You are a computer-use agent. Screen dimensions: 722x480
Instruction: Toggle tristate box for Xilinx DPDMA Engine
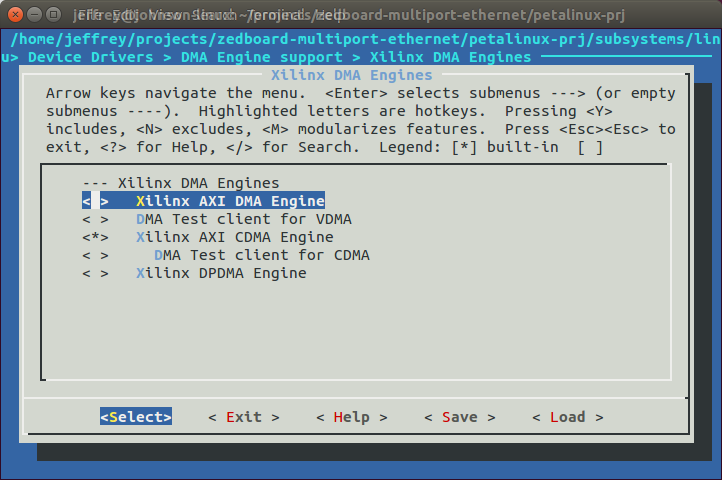coord(95,273)
